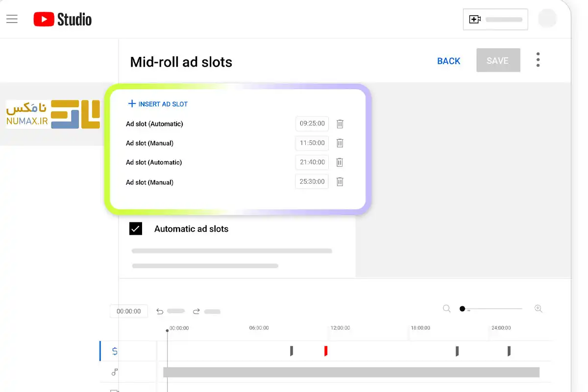Open the three-dot more options menu

coord(538,60)
